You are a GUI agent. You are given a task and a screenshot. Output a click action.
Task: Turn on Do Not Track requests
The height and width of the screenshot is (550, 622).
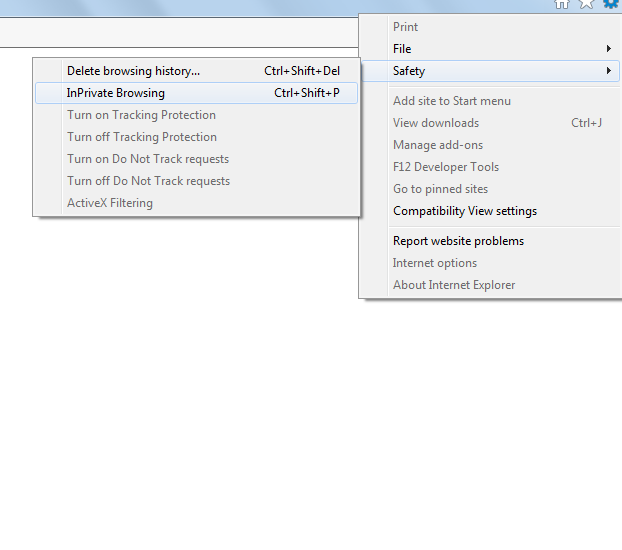point(148,159)
